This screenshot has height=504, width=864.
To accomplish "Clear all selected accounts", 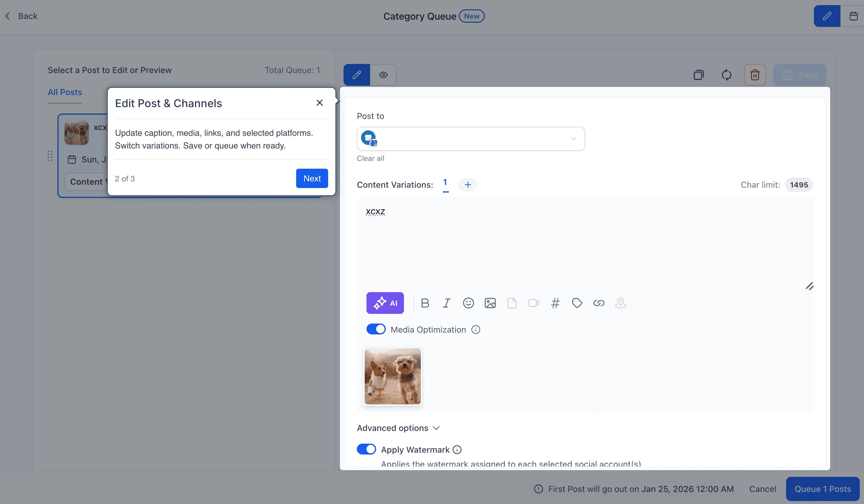I will [371, 158].
